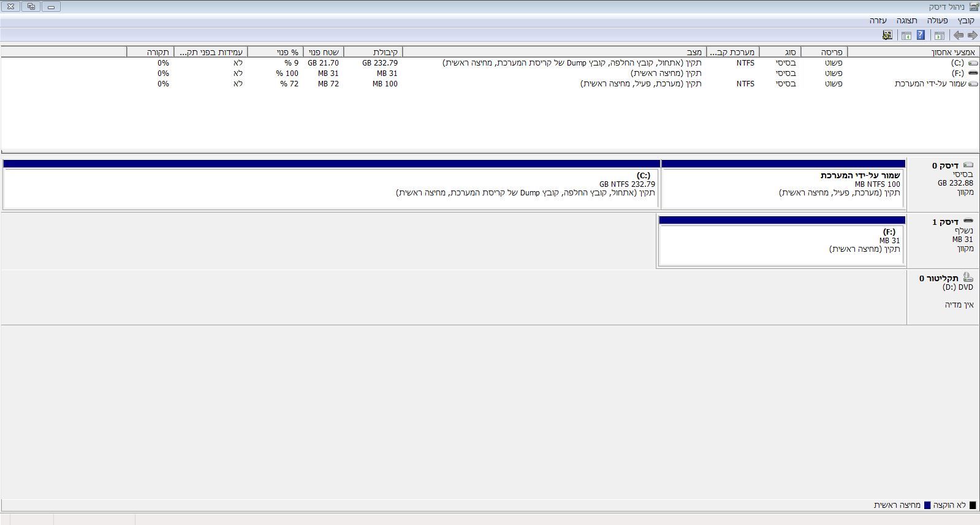This screenshot has width=980, height=525.
Task: Open the קובץ menu
Action: pos(966,20)
